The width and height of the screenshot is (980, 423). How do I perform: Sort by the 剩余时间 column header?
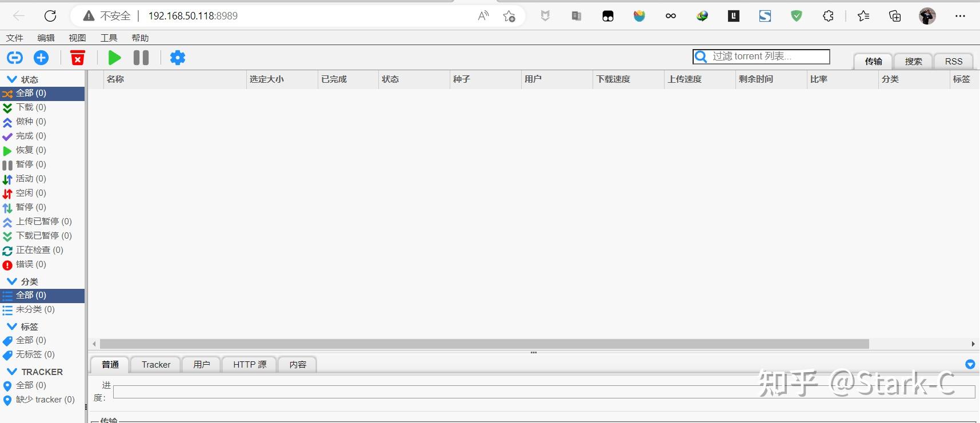[771, 79]
